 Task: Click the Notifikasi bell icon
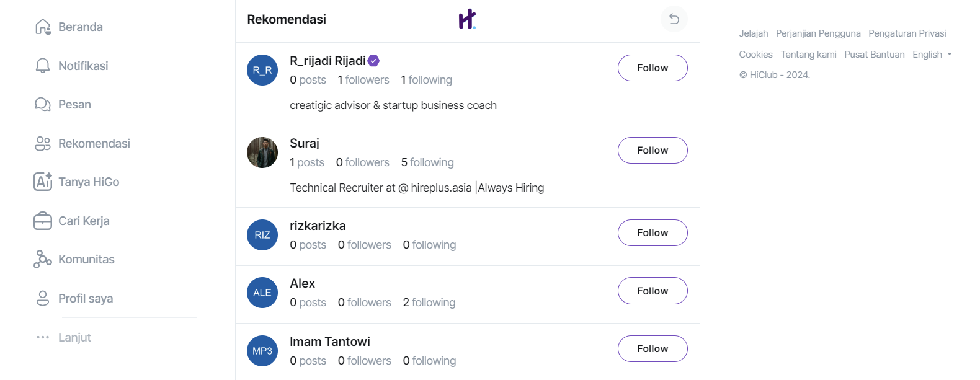tap(43, 66)
